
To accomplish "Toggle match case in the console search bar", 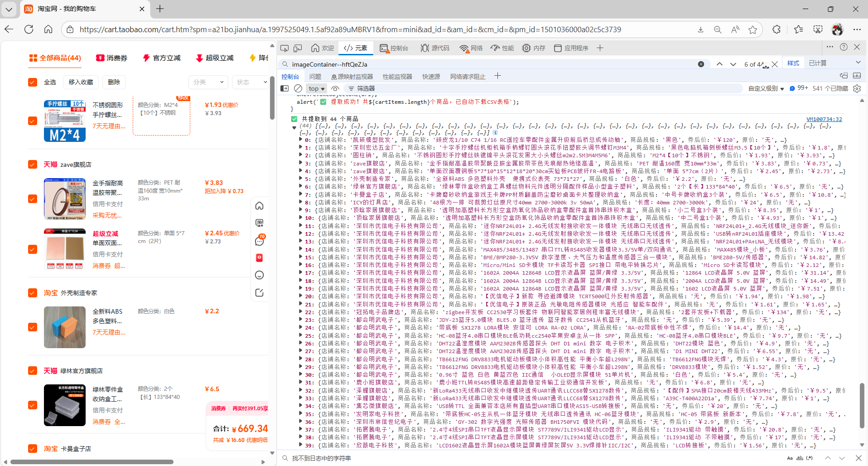I will point(790,458).
